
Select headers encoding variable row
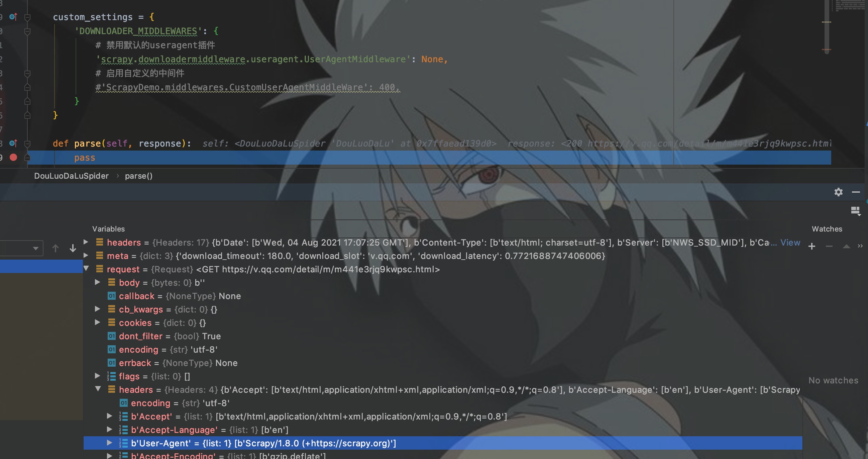443,403
